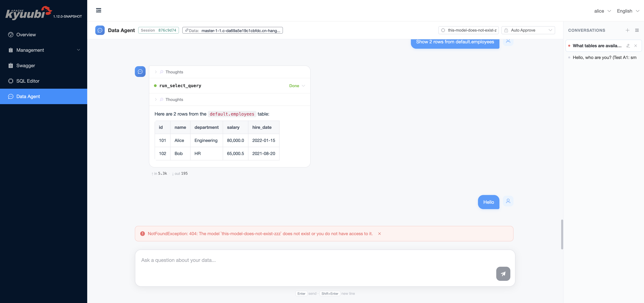
Task: Click the Bob name cell
Action: tap(180, 154)
